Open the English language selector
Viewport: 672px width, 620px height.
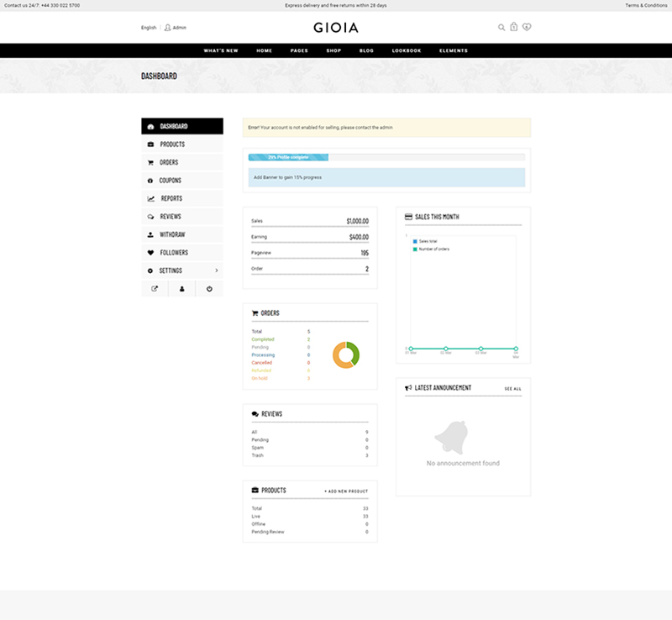tap(149, 28)
